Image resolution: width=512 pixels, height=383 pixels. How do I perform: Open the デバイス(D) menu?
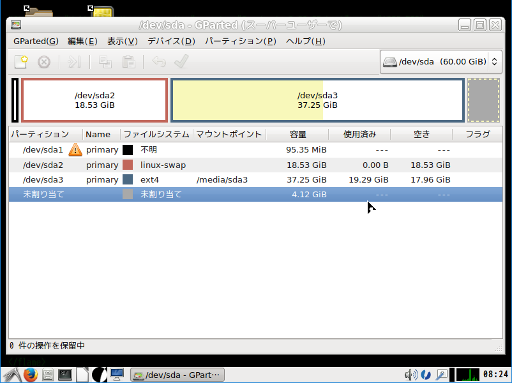[171, 41]
